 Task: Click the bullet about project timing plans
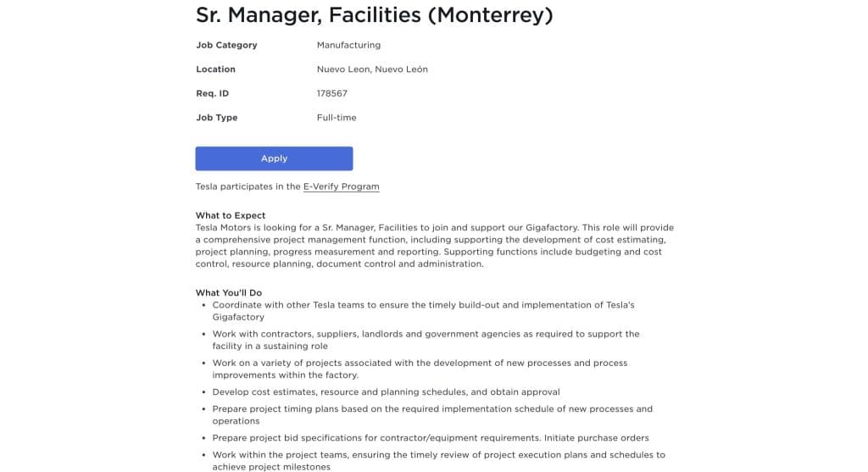click(x=432, y=414)
